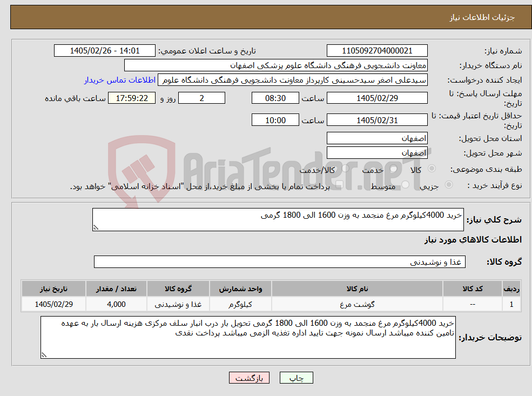Click the Islamic treasury payment note text
Image resolution: width=532 pixels, height=396 pixels.
[200, 186]
